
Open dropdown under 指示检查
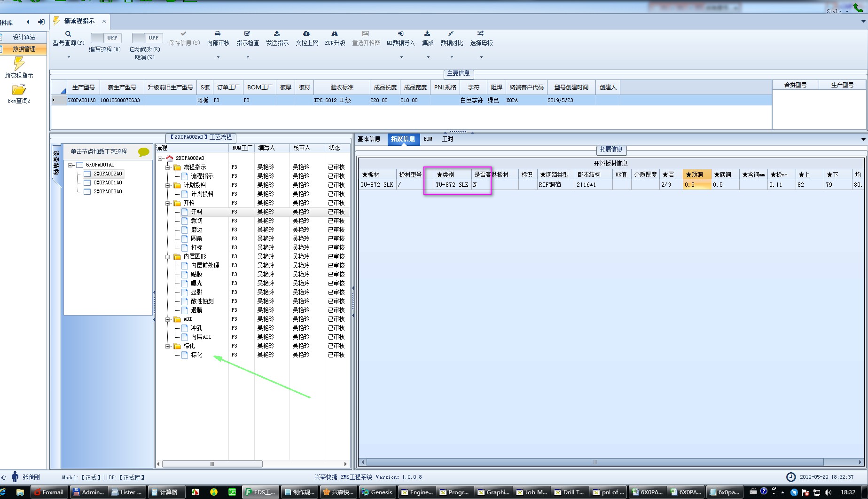248,57
